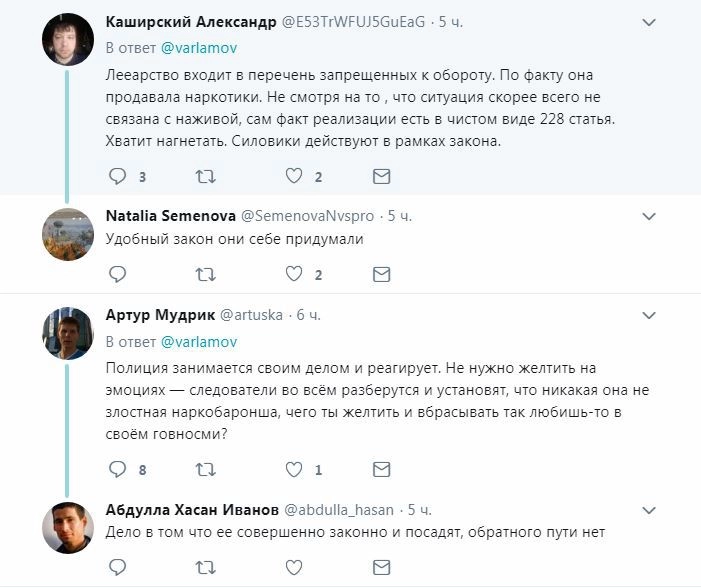Expand the menu chevron on Natalia Semenova's tweet
701x588 pixels.
point(649,215)
